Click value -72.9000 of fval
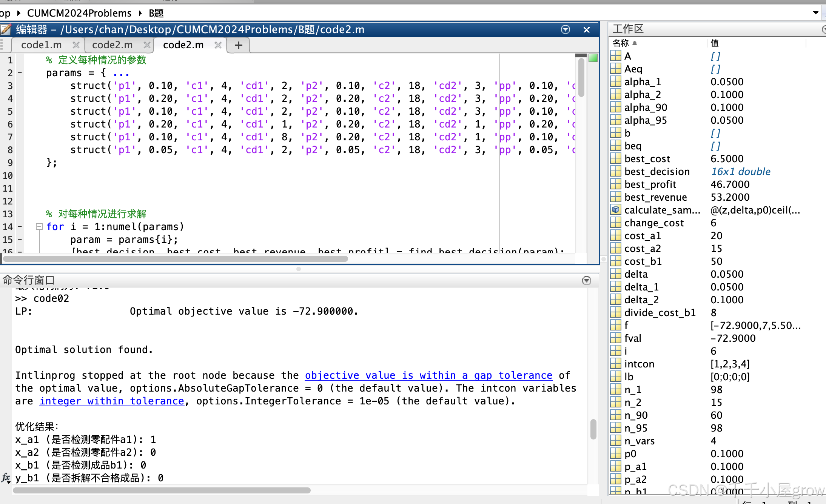Viewport: 826px width, 504px height. tap(733, 338)
